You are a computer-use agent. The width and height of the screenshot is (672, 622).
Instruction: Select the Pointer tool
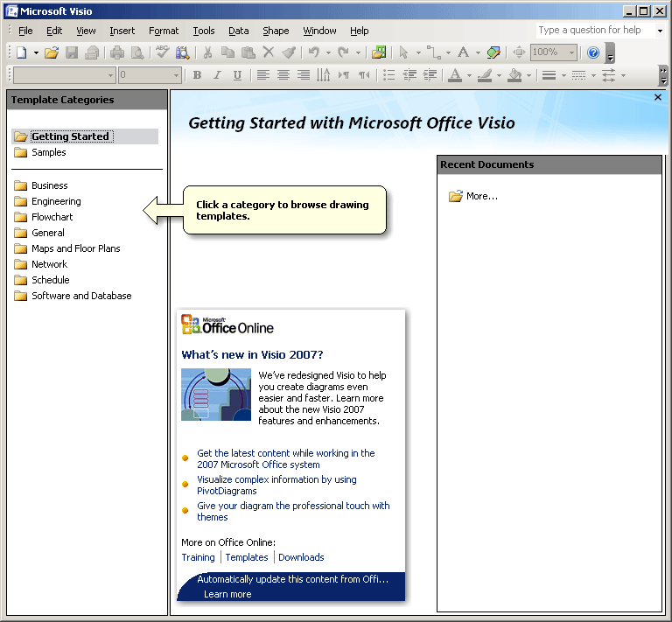[403, 52]
